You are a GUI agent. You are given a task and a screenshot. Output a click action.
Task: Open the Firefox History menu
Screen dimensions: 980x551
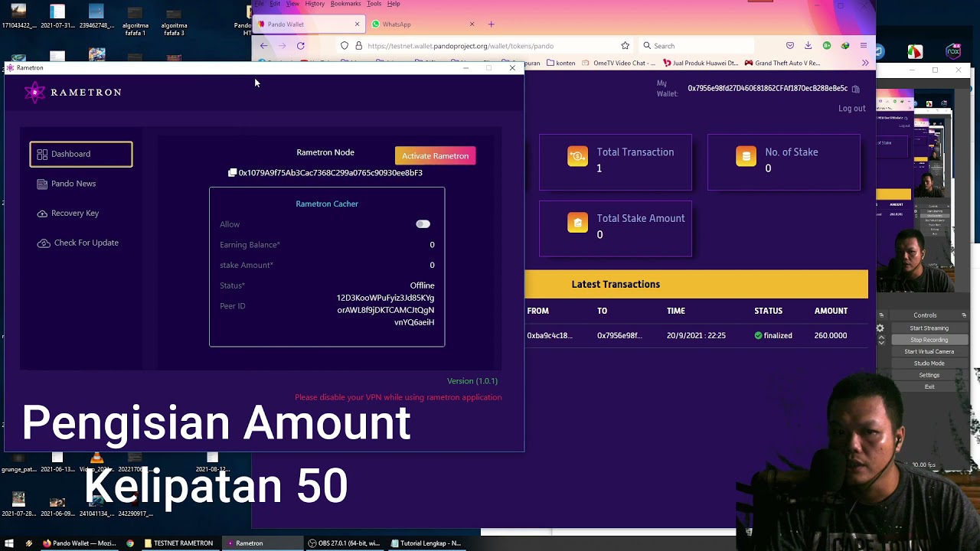(315, 4)
